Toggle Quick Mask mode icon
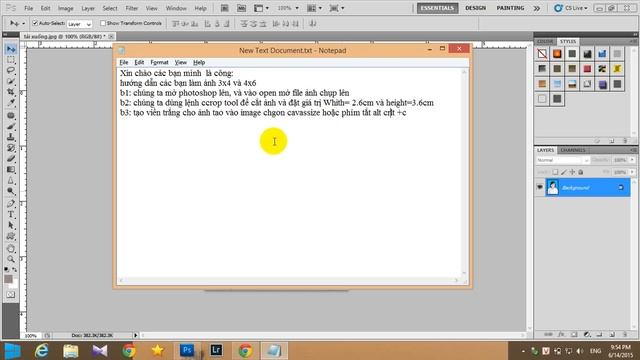This screenshot has height=360, width=640. tap(11, 295)
